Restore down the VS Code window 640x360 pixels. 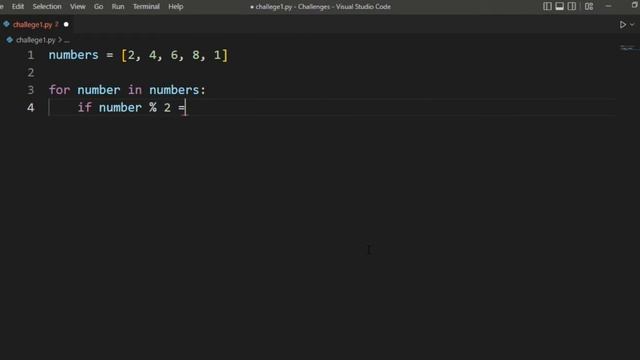(635, 5)
